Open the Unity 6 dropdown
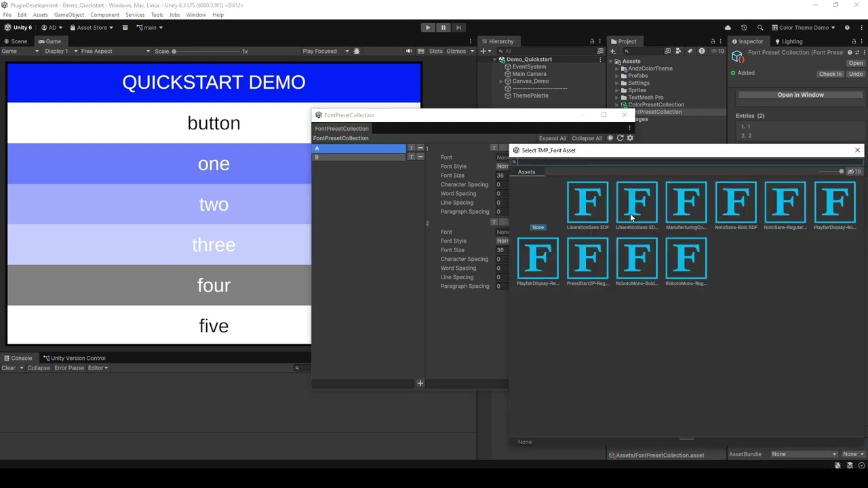 tap(18, 28)
